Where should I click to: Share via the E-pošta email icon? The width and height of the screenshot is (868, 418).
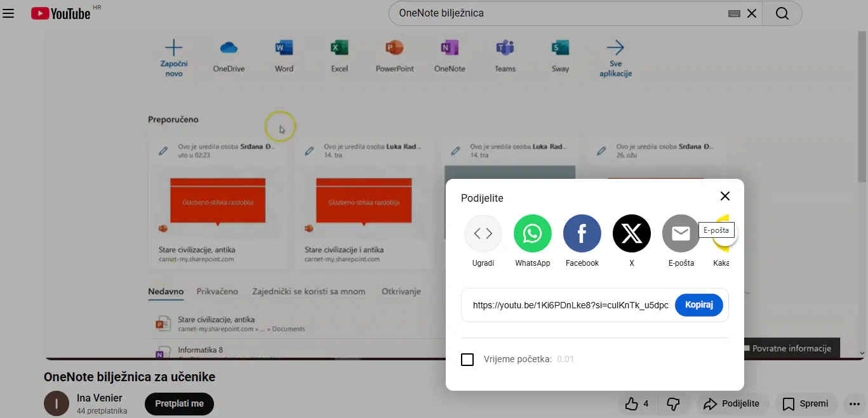coord(681,233)
